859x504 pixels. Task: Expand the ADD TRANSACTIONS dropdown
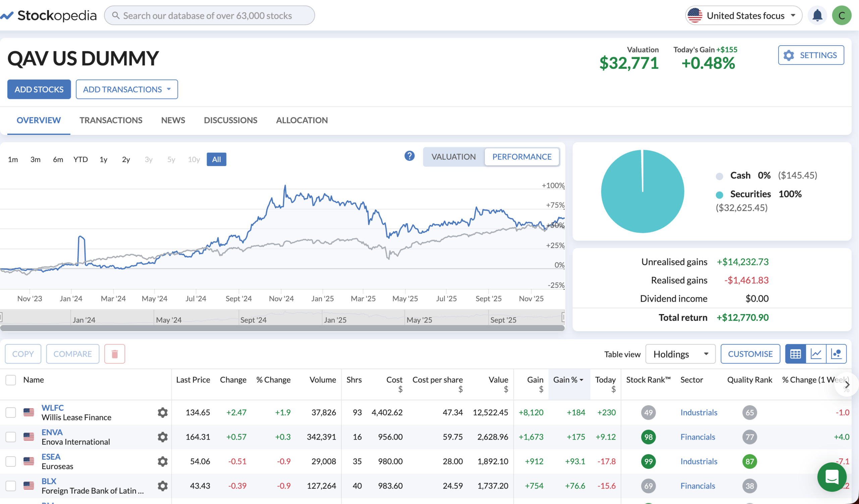pyautogui.click(x=127, y=89)
